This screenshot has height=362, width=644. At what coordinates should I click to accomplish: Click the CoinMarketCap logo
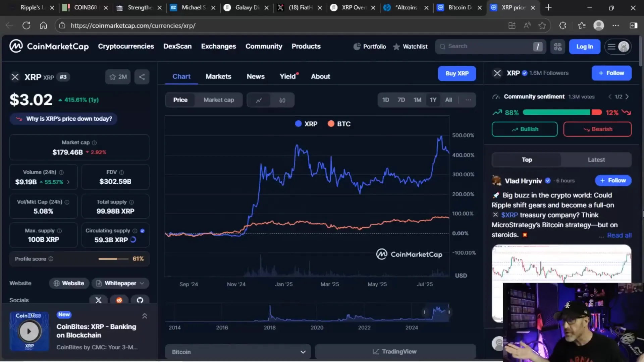point(49,46)
